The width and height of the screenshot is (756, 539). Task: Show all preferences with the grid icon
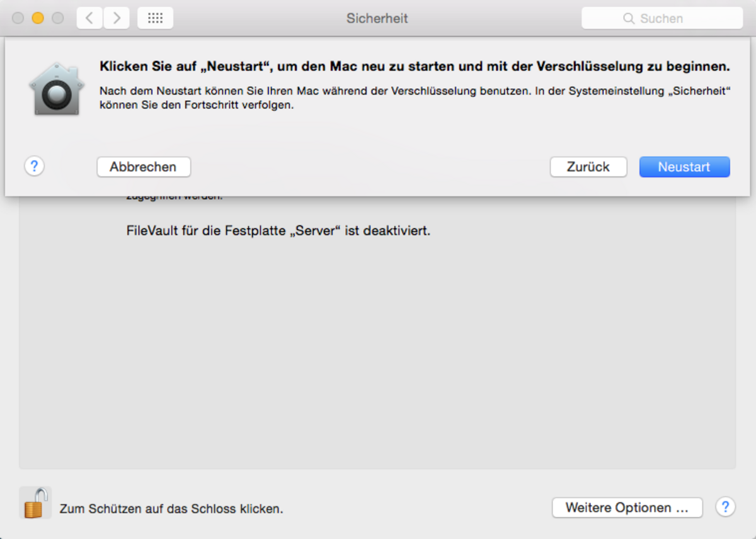[x=155, y=18]
